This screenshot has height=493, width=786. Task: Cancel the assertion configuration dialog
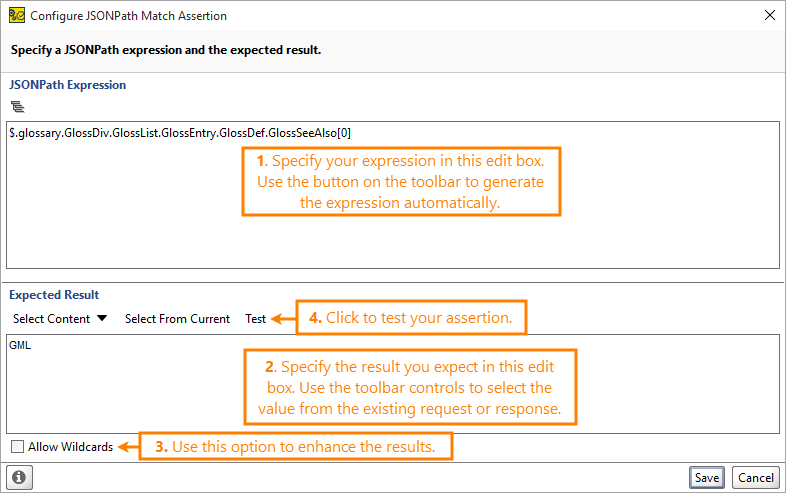755,477
